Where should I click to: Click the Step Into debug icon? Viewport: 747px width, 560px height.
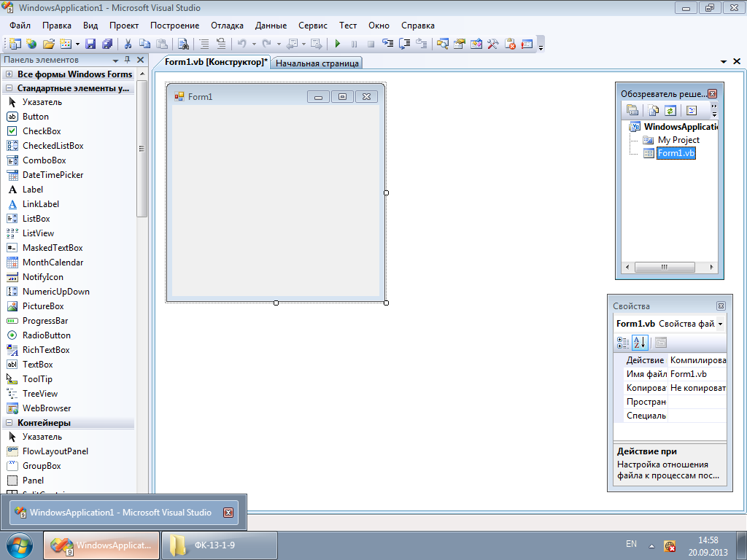pyautogui.click(x=388, y=44)
